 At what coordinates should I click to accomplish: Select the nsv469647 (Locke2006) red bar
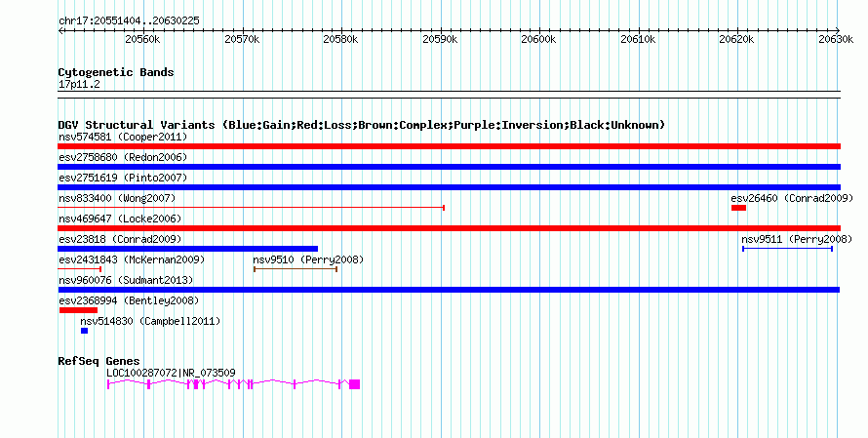coord(449,228)
